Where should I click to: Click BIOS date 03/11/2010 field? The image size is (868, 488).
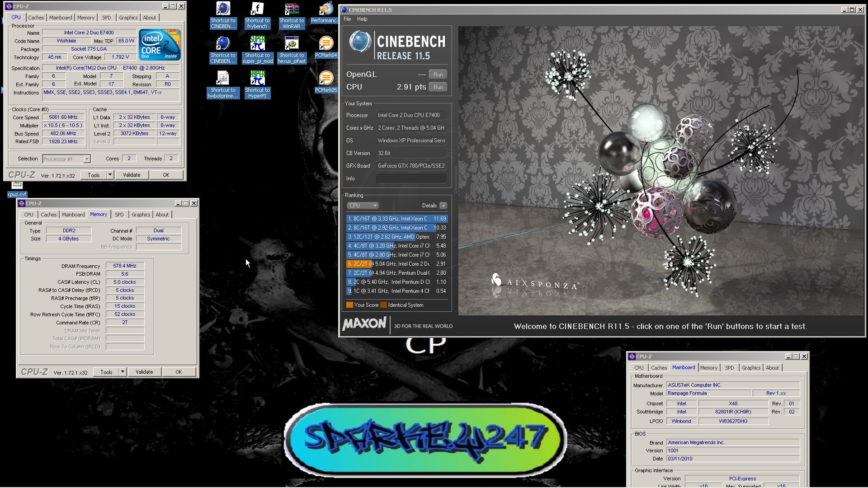[733, 459]
